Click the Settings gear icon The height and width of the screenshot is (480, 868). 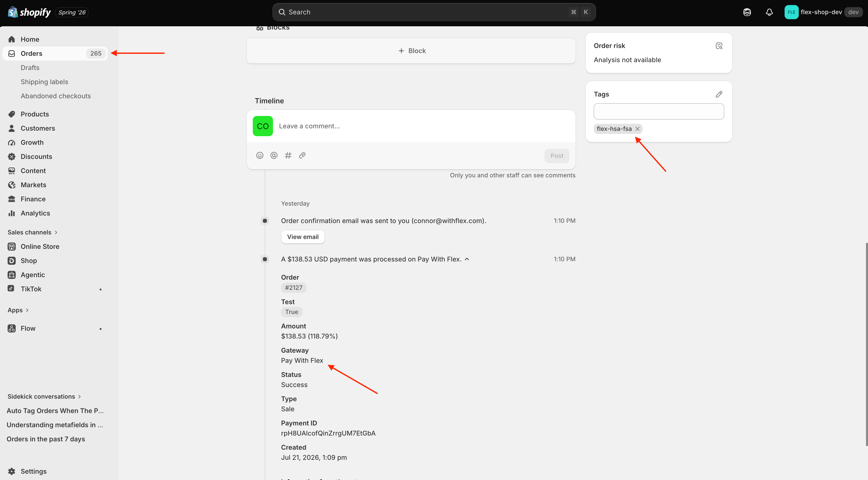click(x=12, y=471)
